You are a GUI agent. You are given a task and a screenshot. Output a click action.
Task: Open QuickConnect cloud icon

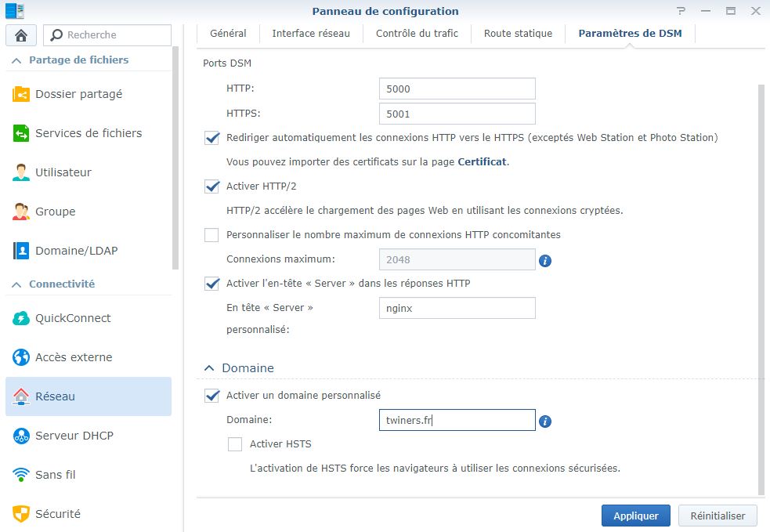(x=21, y=318)
